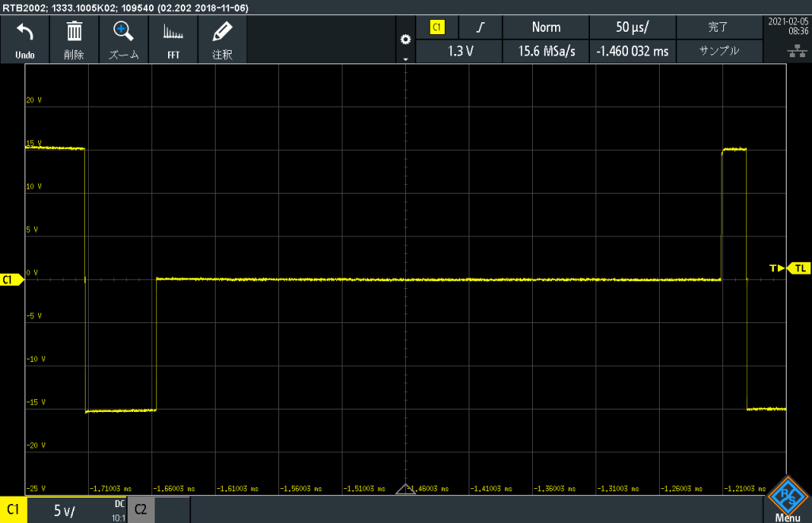812x523 pixels.
Task: Open the R&S Menu button
Action: click(x=787, y=498)
